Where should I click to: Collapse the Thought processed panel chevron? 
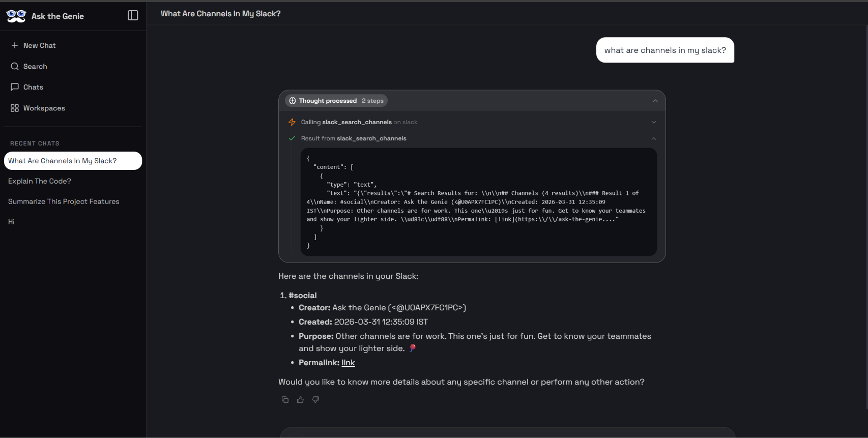[x=655, y=101]
